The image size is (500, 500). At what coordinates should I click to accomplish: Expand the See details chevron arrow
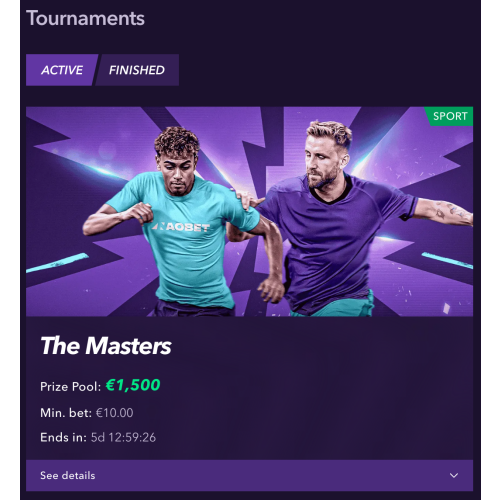point(454,475)
